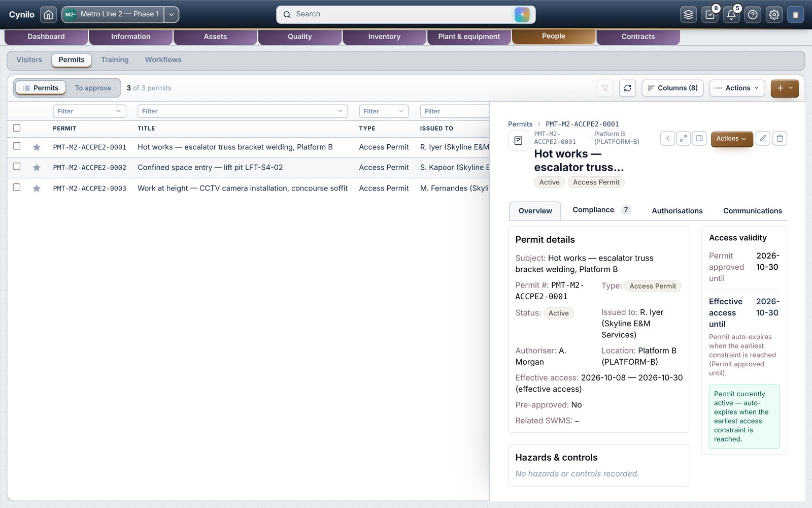Open the Authorisations tab
Screen dimensions: 812x508
point(677,211)
